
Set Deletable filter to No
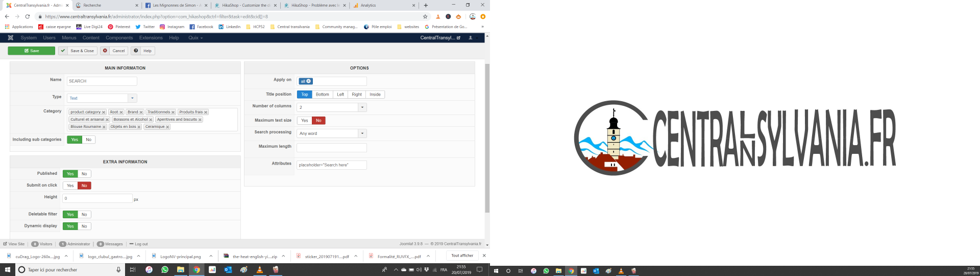[x=84, y=214]
